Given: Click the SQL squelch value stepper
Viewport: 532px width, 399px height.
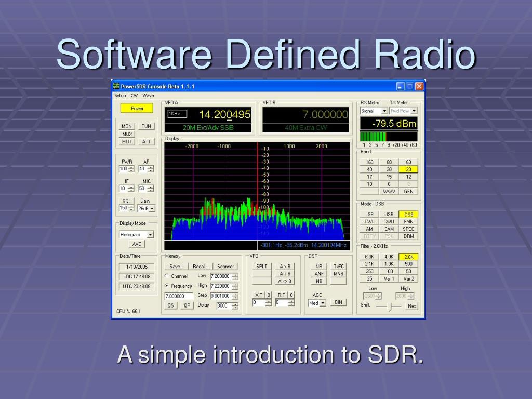Looking at the screenshot, I should pyautogui.click(x=131, y=208).
